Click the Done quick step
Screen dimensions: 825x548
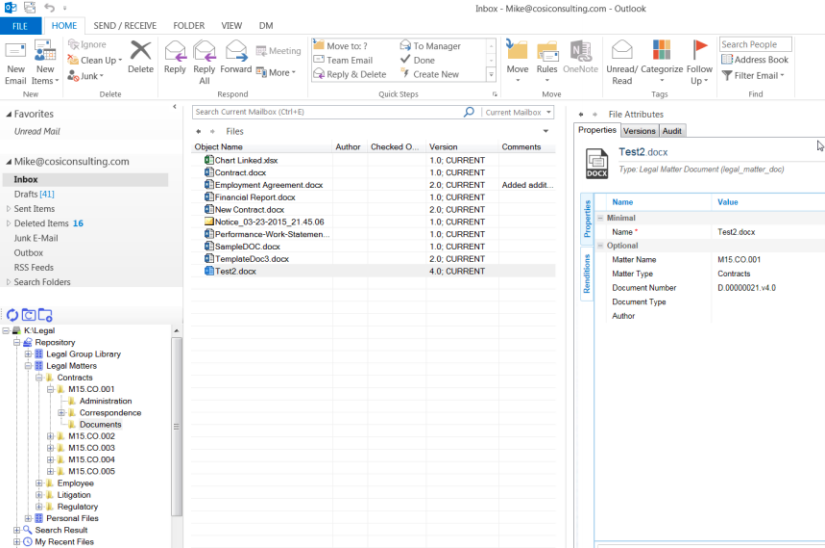click(x=418, y=60)
